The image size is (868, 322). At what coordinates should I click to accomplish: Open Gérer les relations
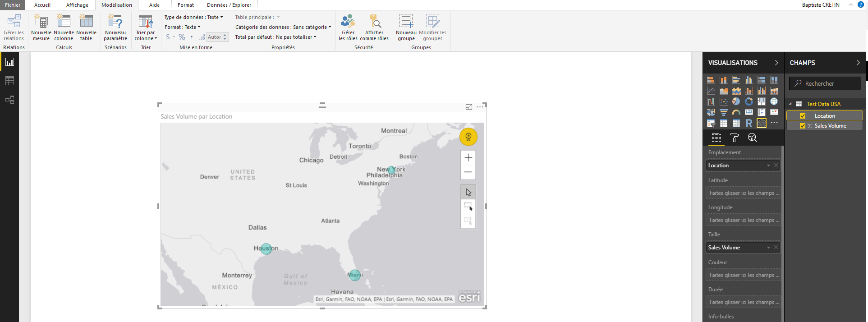(x=14, y=28)
